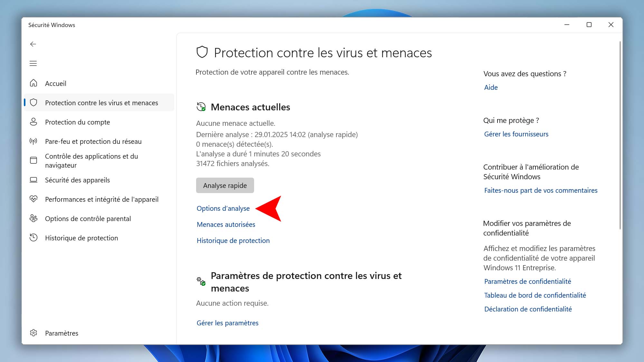Click the large shield icon by page title
The height and width of the screenshot is (362, 644).
[x=202, y=52]
